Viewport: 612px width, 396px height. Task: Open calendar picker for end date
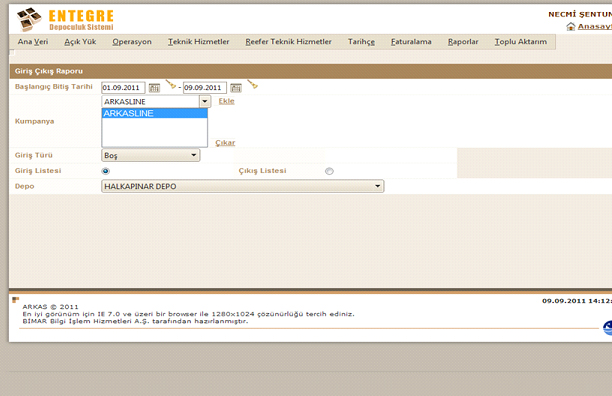(236, 88)
